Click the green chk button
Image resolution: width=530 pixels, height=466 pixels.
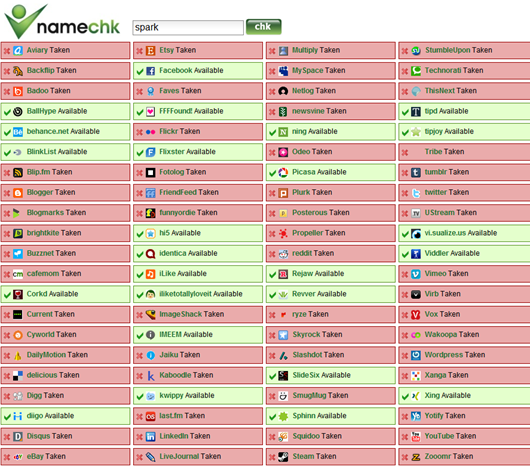pos(263,27)
